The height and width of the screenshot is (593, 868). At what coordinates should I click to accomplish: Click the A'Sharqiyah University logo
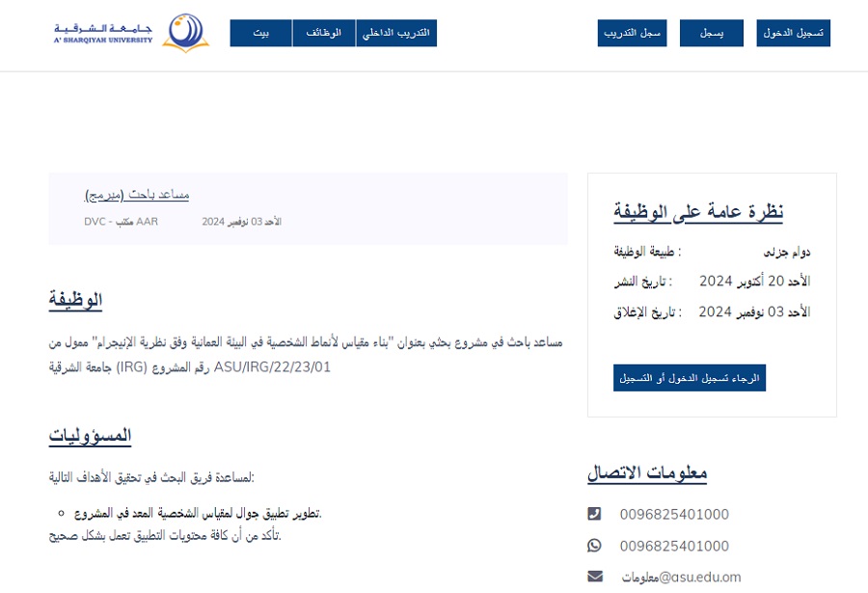pos(130,33)
